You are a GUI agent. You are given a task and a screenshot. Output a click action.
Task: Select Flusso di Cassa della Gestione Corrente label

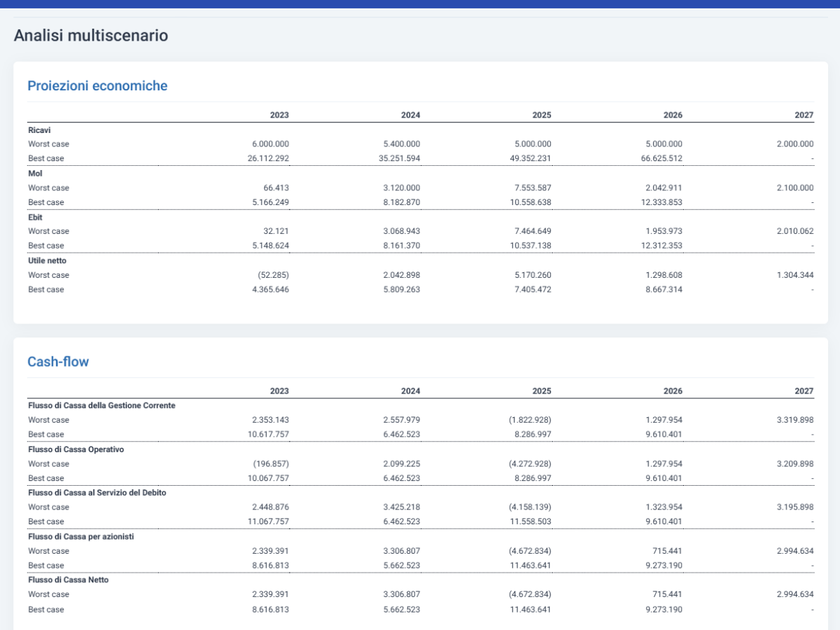(101, 405)
